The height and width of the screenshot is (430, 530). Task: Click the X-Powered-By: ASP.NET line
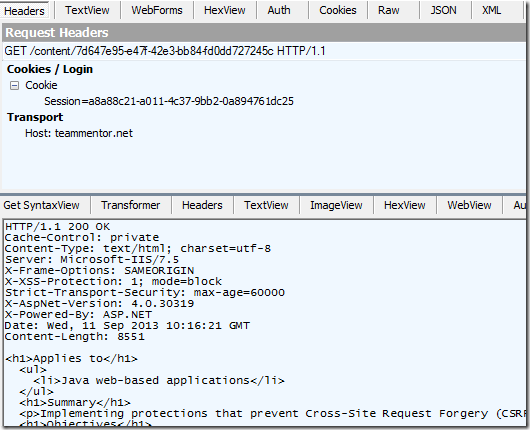click(78, 314)
